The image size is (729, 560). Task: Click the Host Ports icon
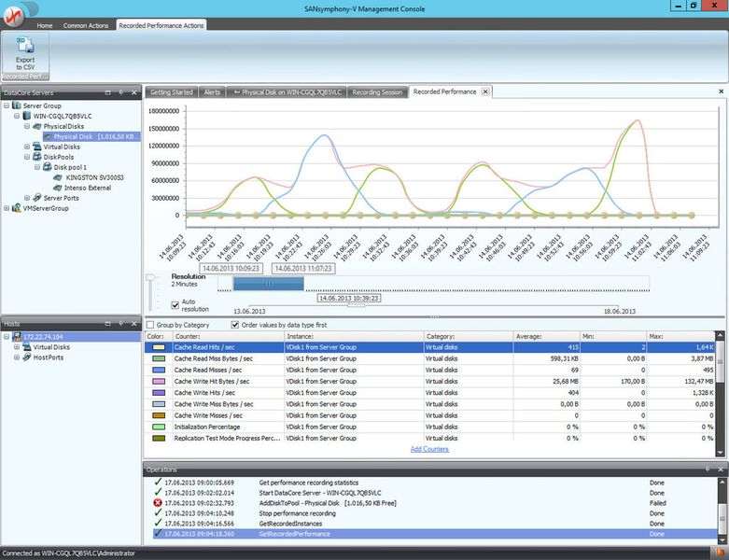coord(27,357)
